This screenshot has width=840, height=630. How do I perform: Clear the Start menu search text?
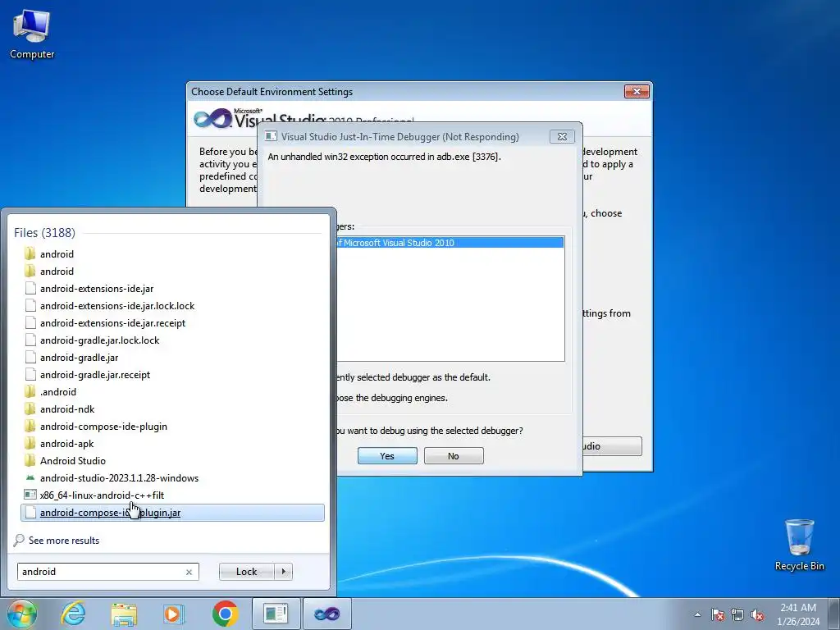pyautogui.click(x=189, y=572)
